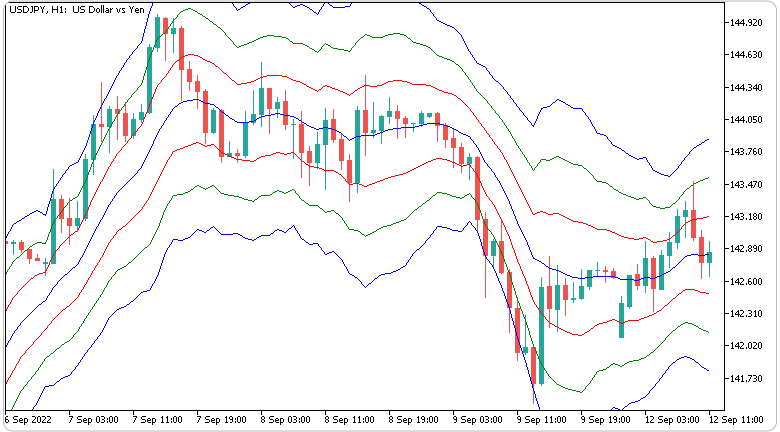The image size is (780, 432).
Task: Click the 7 Sep 19:00 time label
Action: pos(221,419)
